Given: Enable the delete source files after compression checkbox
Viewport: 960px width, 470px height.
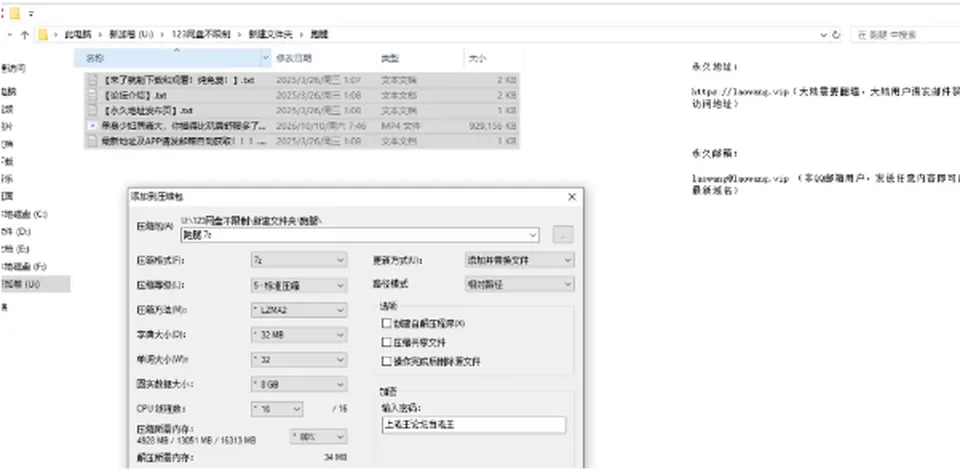Looking at the screenshot, I should tap(386, 362).
